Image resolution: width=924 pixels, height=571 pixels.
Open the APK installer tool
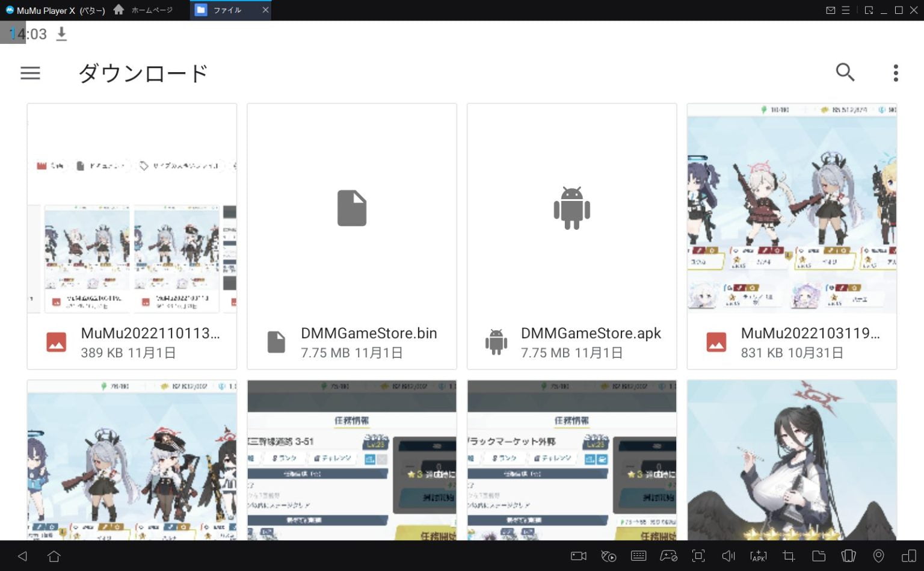click(x=759, y=556)
